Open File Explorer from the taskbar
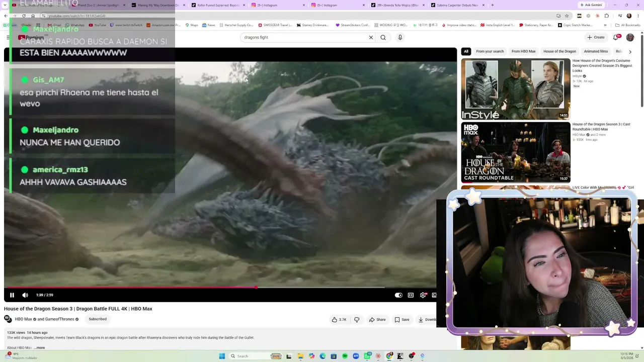The width and height of the screenshot is (644, 362). (300, 356)
